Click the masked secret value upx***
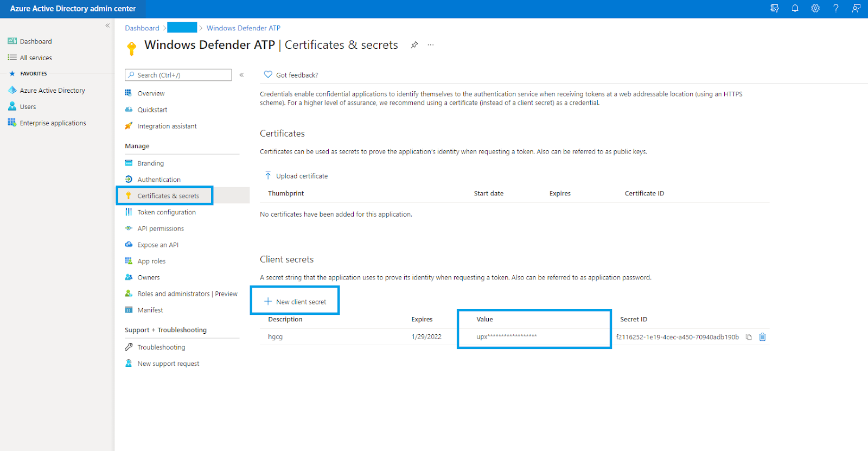This screenshot has width=868, height=451. click(507, 336)
